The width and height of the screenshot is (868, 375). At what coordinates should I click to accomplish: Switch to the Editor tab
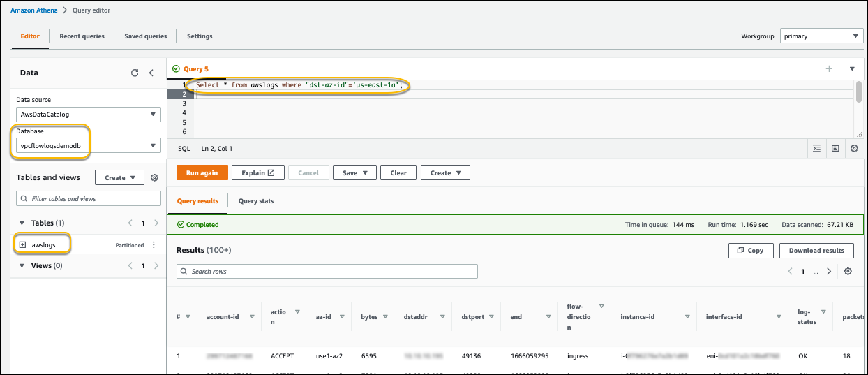click(30, 36)
